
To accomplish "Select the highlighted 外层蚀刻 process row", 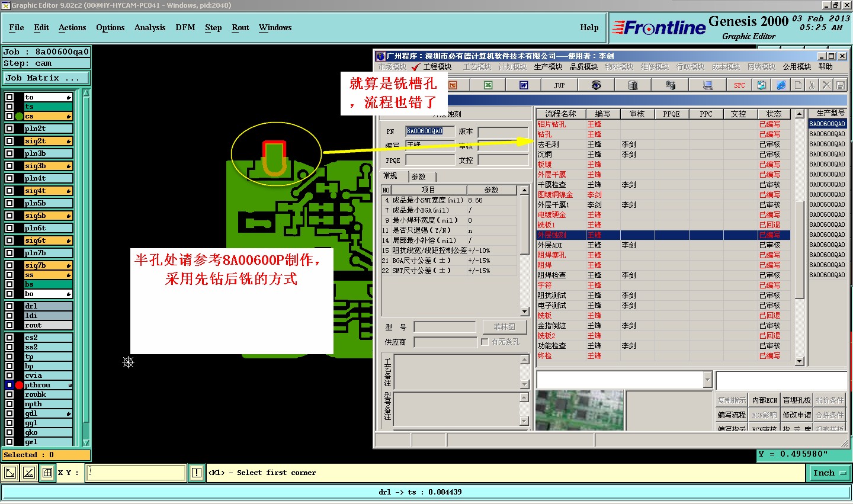I will 663,235.
